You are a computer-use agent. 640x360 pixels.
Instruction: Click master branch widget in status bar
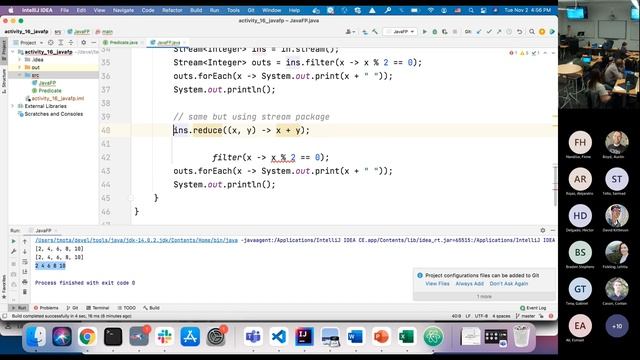(525, 316)
